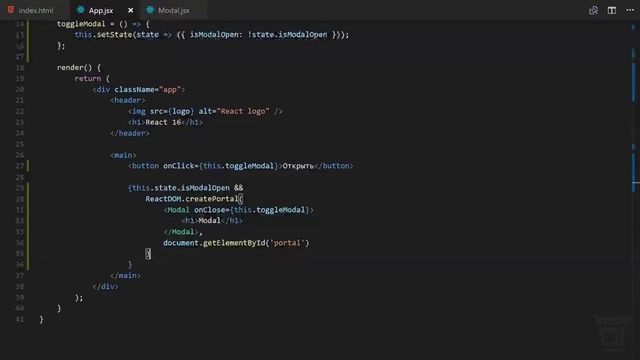Split the editor with the split icon

(611, 10)
